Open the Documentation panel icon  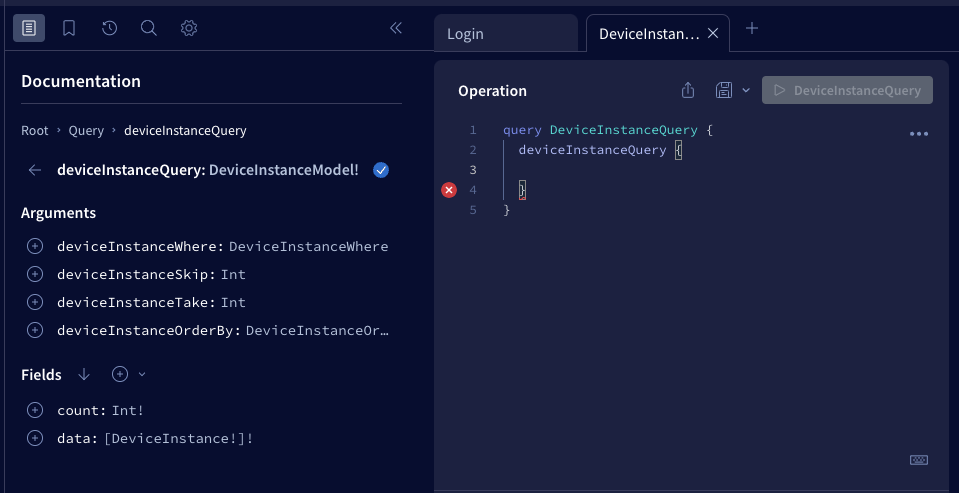(29, 28)
